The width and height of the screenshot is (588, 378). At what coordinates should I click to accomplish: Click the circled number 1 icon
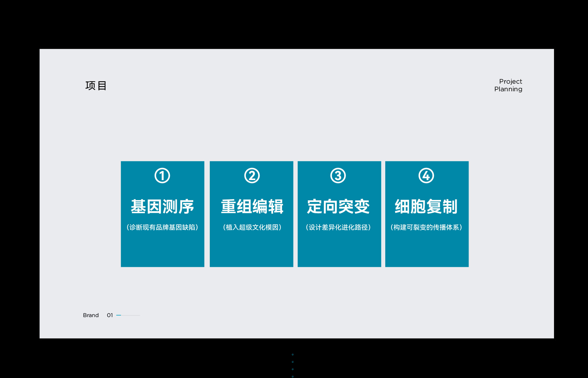(162, 176)
